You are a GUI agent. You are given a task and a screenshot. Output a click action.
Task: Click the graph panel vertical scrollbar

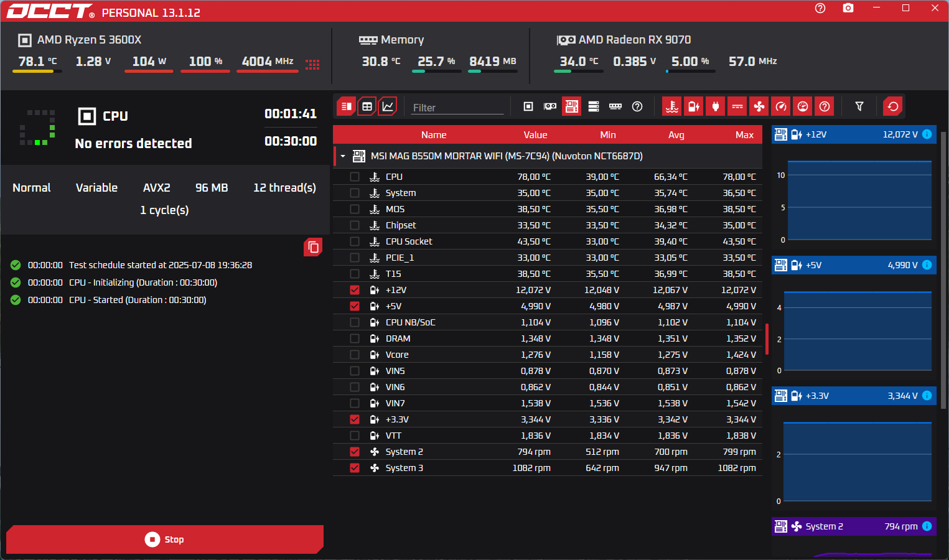pyautogui.click(x=944, y=271)
